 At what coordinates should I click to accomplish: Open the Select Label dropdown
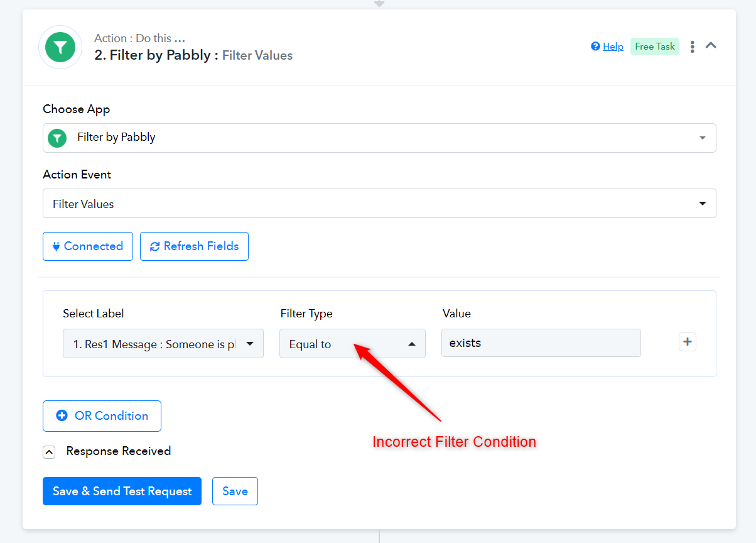pos(163,344)
